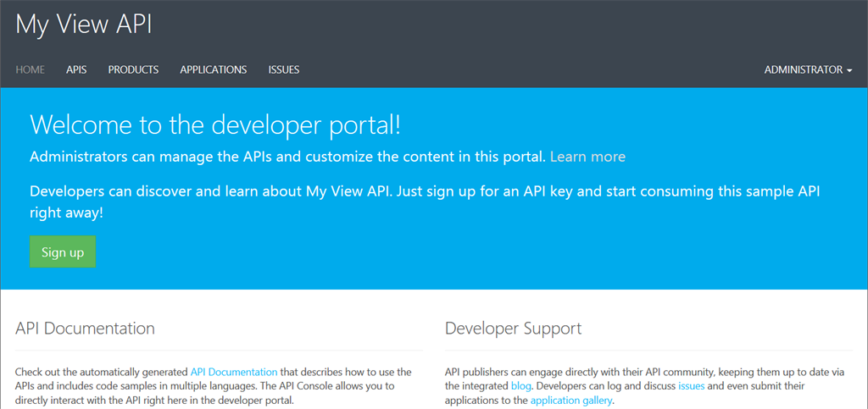868x409 pixels.
Task: Open the APPLICATIONS navigation item
Action: click(x=213, y=69)
